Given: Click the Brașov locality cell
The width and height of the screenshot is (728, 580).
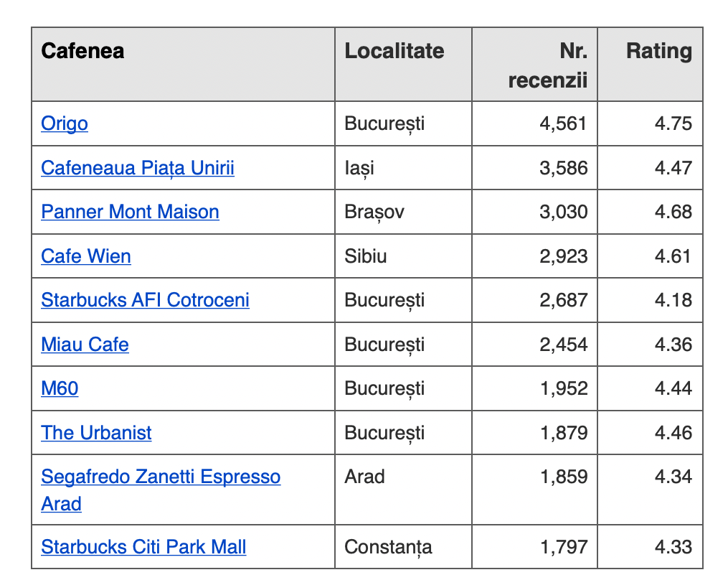Looking at the screenshot, I should (x=374, y=212).
